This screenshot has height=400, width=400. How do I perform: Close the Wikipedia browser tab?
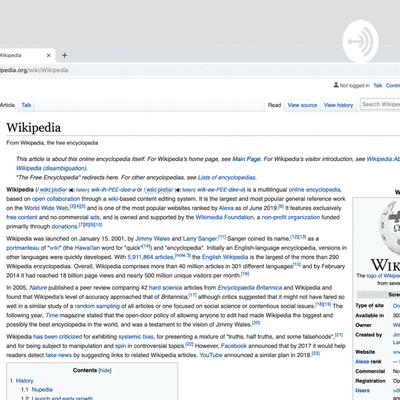click(x=49, y=55)
